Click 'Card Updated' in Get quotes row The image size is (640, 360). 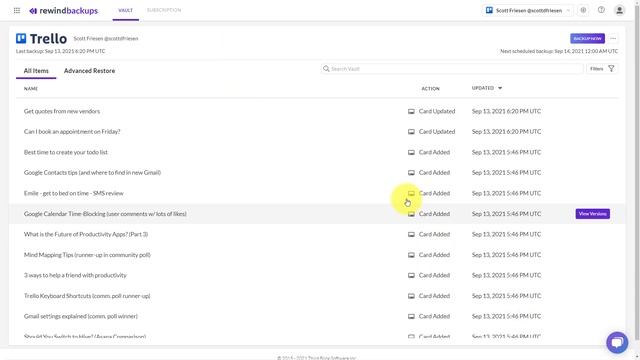(437, 111)
